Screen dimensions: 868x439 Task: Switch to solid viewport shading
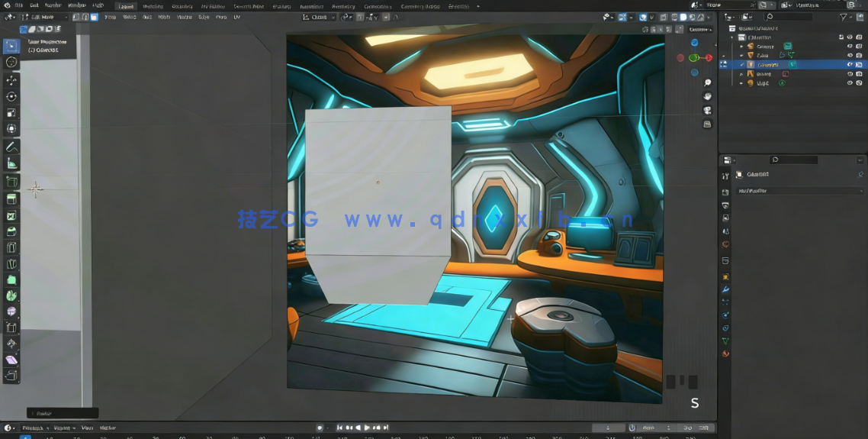(x=683, y=18)
